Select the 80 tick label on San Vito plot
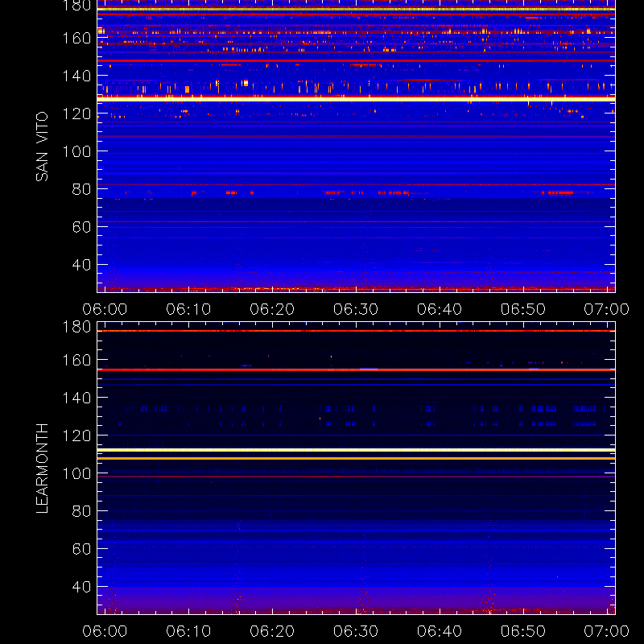This screenshot has width=644, height=644. (81, 189)
